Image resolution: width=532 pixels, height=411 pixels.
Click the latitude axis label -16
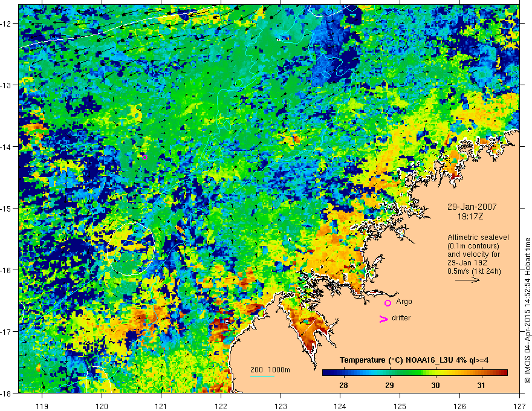pyautogui.click(x=7, y=270)
